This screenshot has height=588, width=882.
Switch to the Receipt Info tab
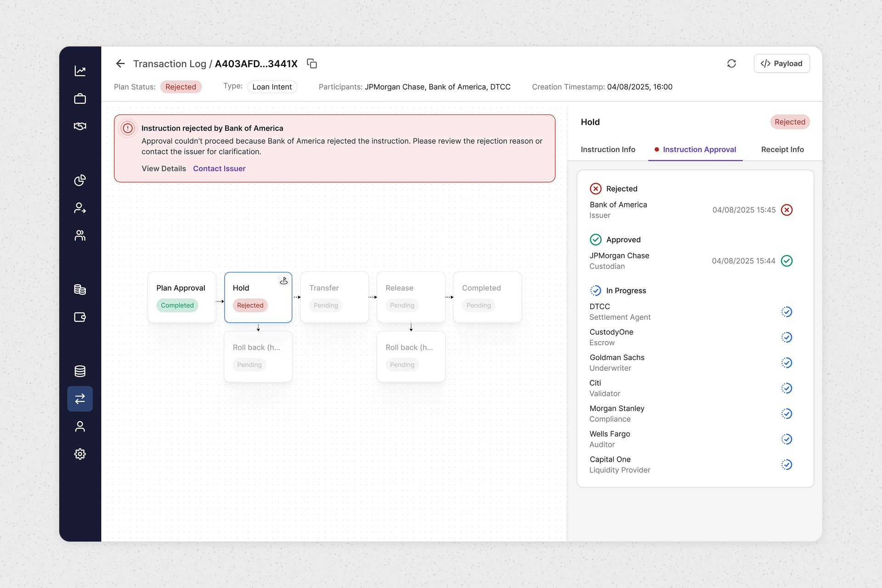coord(782,149)
